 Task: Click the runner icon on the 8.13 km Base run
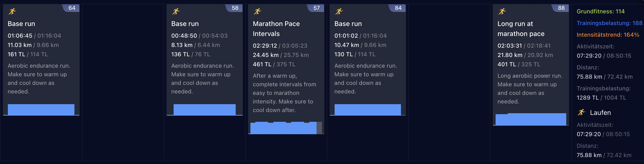pyautogui.click(x=176, y=11)
